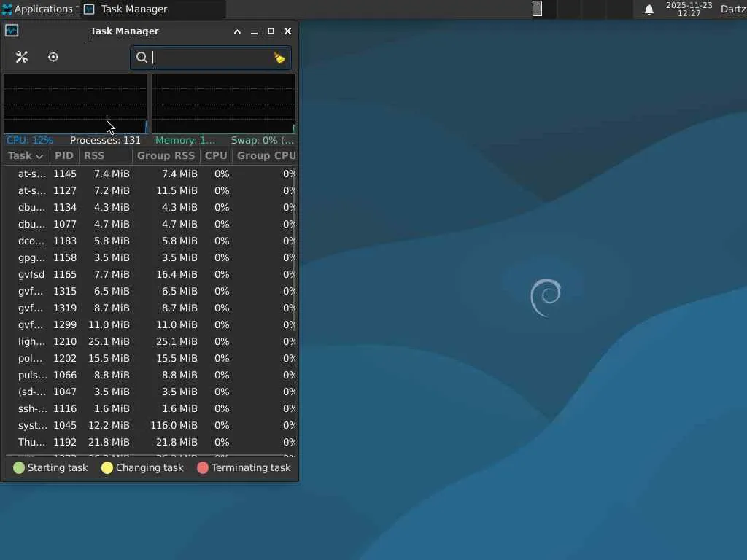The image size is (747, 560).
Task: Close the Task Manager window
Action: (287, 31)
